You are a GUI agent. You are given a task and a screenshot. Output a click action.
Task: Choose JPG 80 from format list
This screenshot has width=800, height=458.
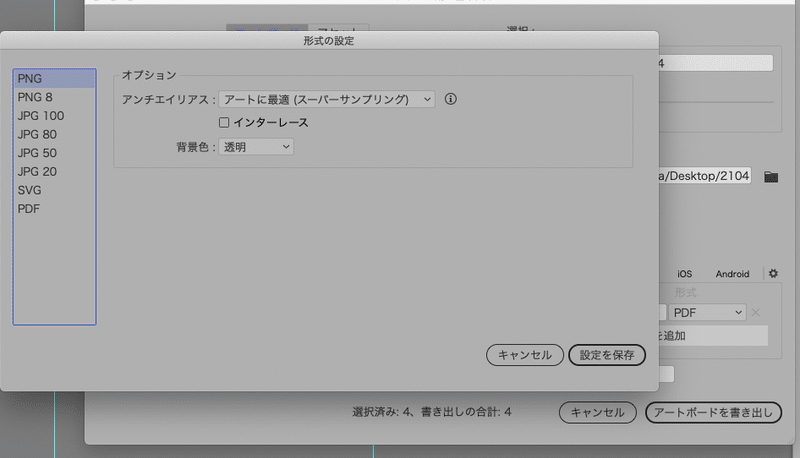pos(54,134)
